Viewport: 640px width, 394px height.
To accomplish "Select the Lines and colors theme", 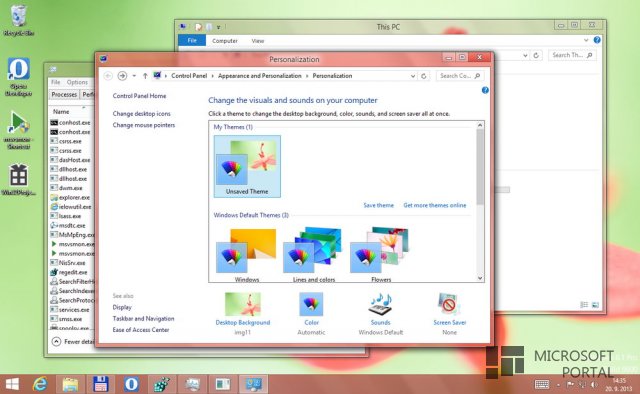I will click(x=313, y=255).
